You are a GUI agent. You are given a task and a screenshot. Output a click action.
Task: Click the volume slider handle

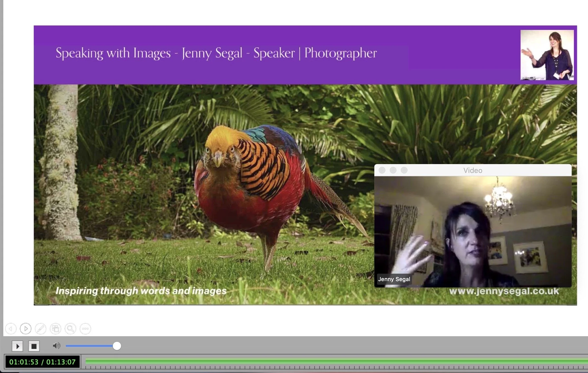(117, 346)
